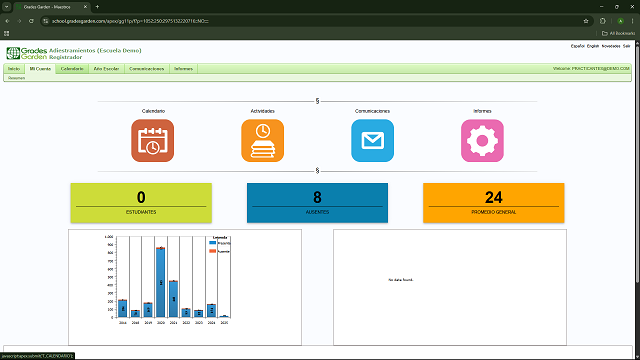Select the Resumen sub-menu item
Image resolution: width=640 pixels, height=360 pixels.
click(16, 78)
